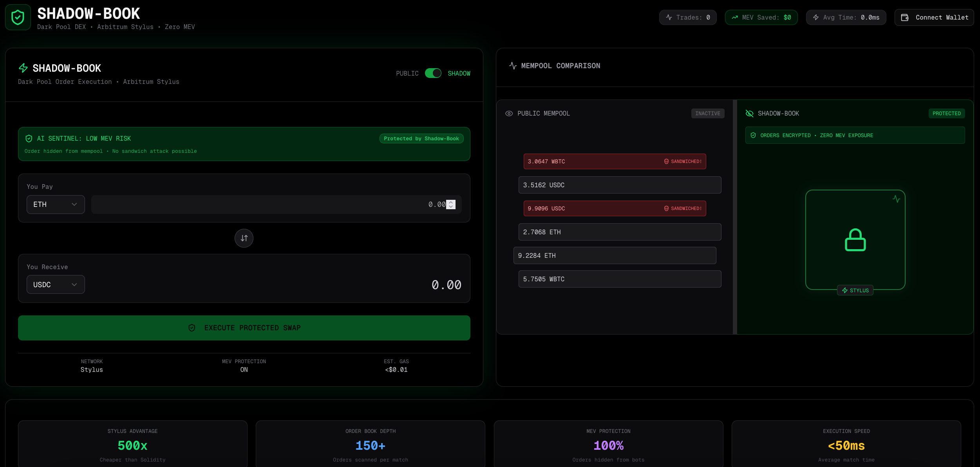Click the lightning bolt beside Shadow-Book heading
Viewport: 980px width, 467px height.
(x=24, y=68)
